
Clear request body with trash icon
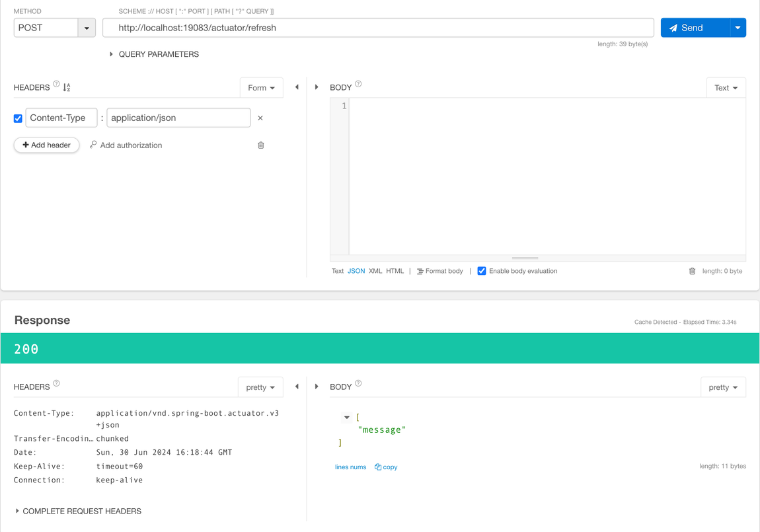pos(692,271)
